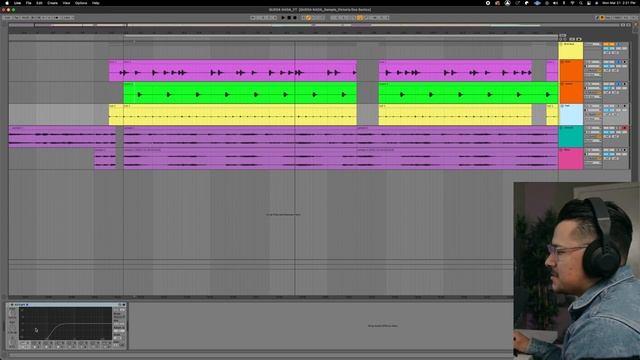Toggle the EQ Eight device activator
The image size is (640, 360).
coord(12,305)
